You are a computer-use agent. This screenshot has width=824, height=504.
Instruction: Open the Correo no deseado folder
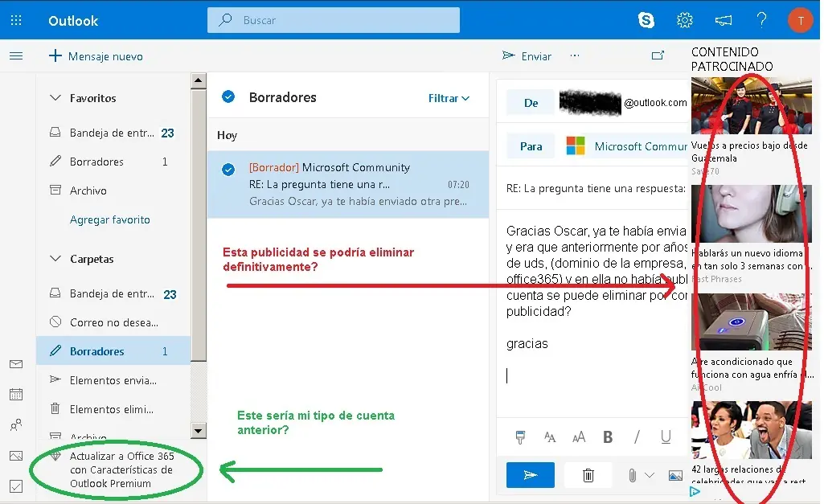pos(113,322)
